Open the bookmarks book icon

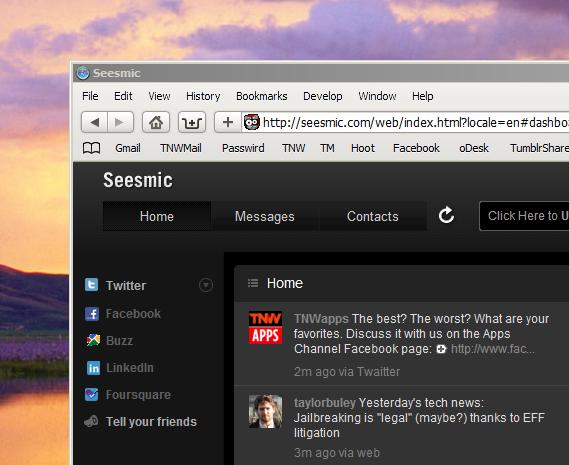click(x=91, y=148)
